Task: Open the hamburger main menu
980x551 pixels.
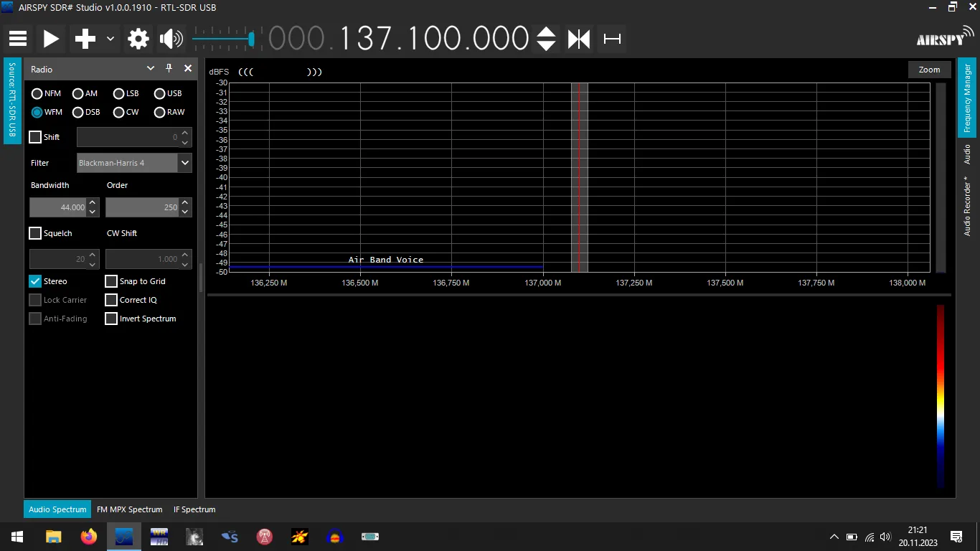Action: coord(18,39)
